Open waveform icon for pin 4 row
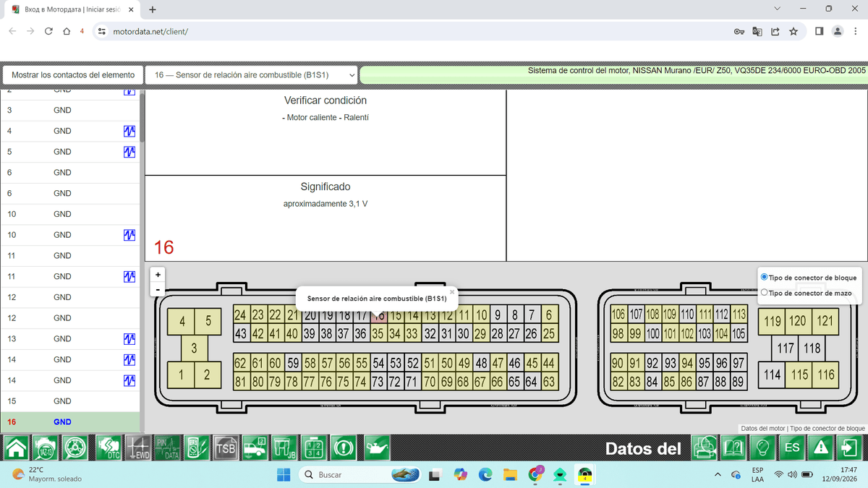The image size is (868, 488). tap(129, 131)
